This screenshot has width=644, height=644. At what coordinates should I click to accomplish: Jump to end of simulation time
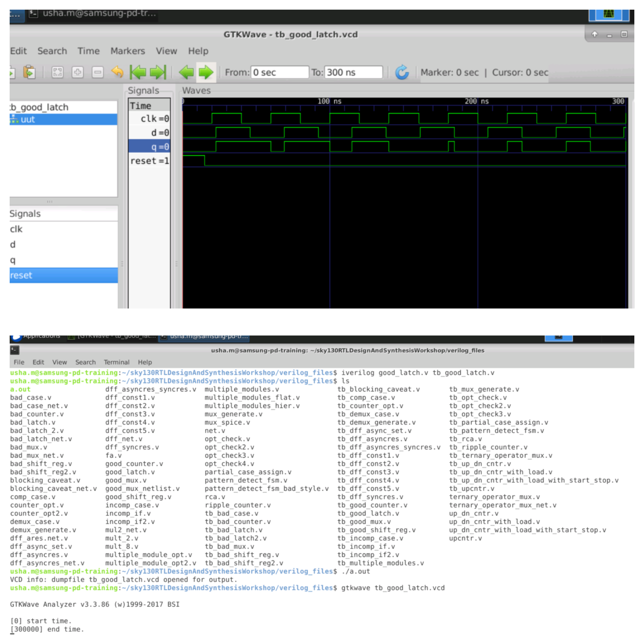(159, 72)
